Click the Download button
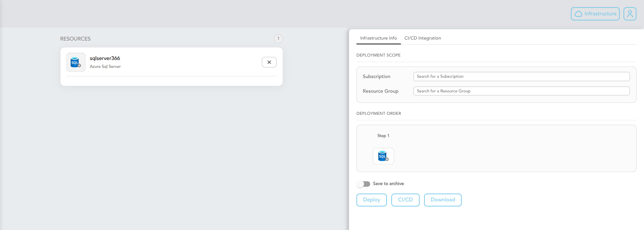Screen dimensions: 644x230 click(x=443, y=200)
